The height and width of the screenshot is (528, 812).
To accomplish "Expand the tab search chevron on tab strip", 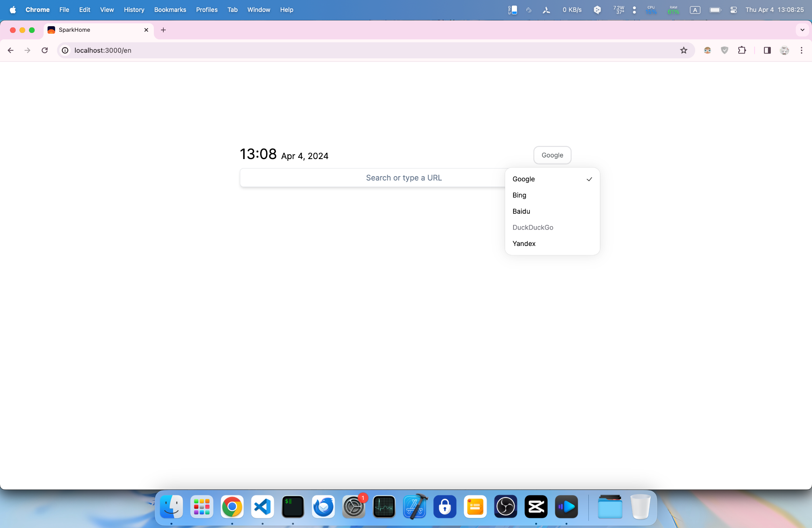I will pyautogui.click(x=802, y=30).
